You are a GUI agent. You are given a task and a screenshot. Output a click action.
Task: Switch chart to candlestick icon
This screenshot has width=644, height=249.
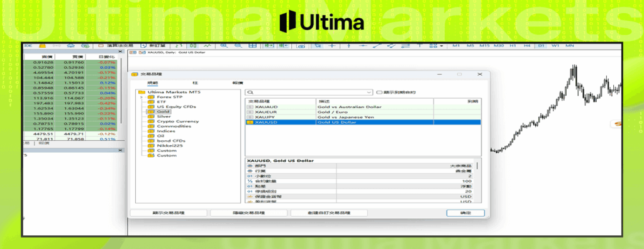(194, 46)
